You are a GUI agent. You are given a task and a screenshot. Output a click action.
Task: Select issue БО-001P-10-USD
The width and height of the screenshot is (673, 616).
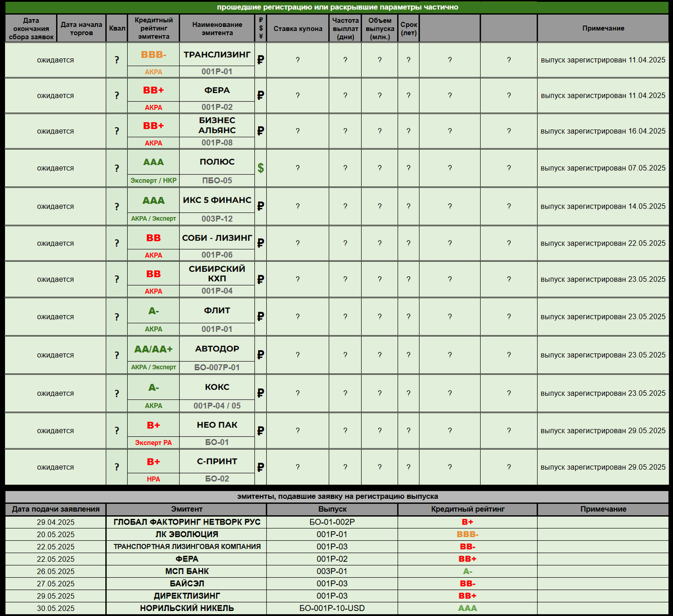click(332, 608)
